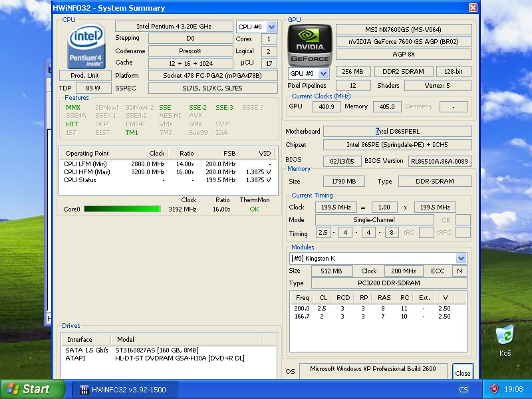532x399 pixels.
Task: Click the Intel Pentium 4 logo
Action: tap(86, 46)
